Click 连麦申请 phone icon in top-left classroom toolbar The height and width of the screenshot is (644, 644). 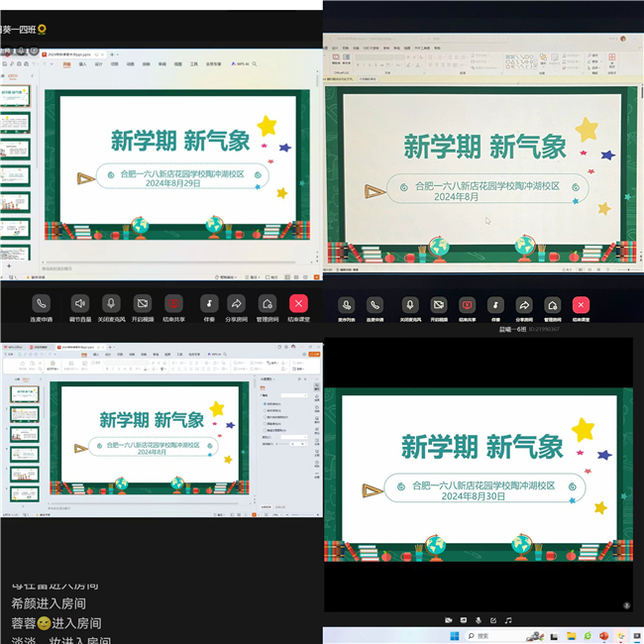point(41,303)
